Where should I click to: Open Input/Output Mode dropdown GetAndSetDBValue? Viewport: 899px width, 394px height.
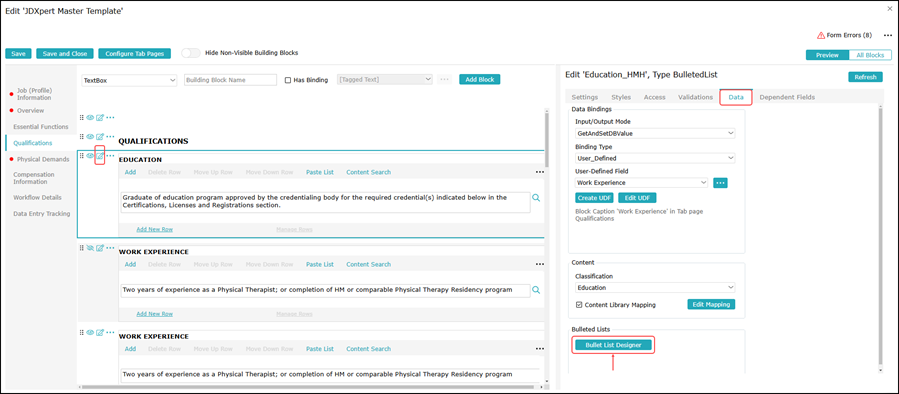click(x=655, y=133)
